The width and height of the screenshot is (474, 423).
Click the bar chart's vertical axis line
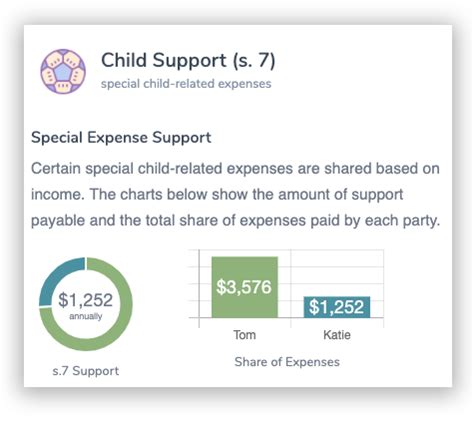pos(199,288)
